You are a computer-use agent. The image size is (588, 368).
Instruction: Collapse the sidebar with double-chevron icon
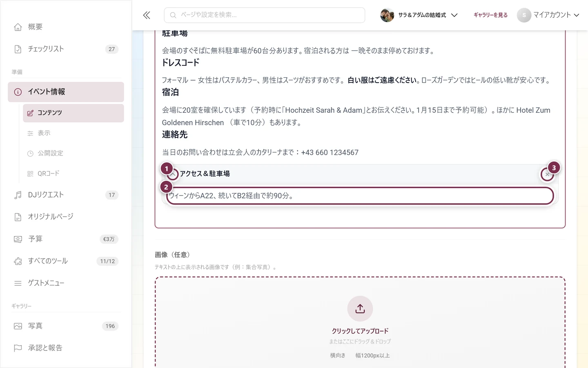(147, 15)
